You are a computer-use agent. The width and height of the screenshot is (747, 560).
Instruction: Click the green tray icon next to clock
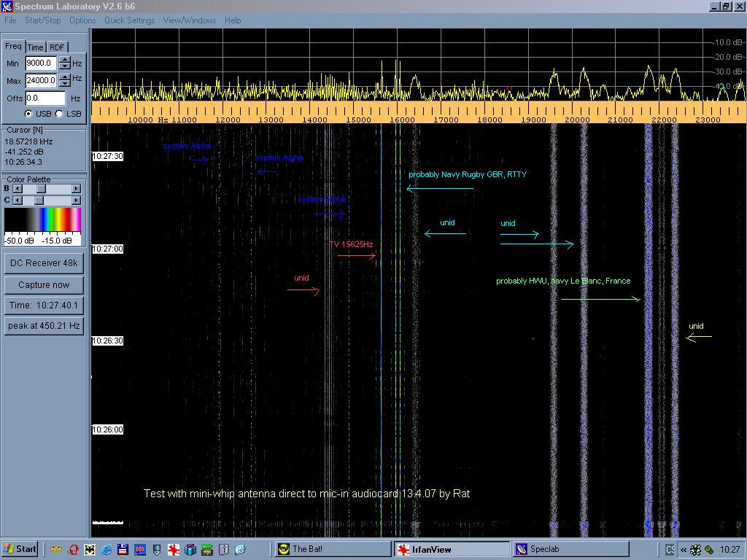[709, 550]
